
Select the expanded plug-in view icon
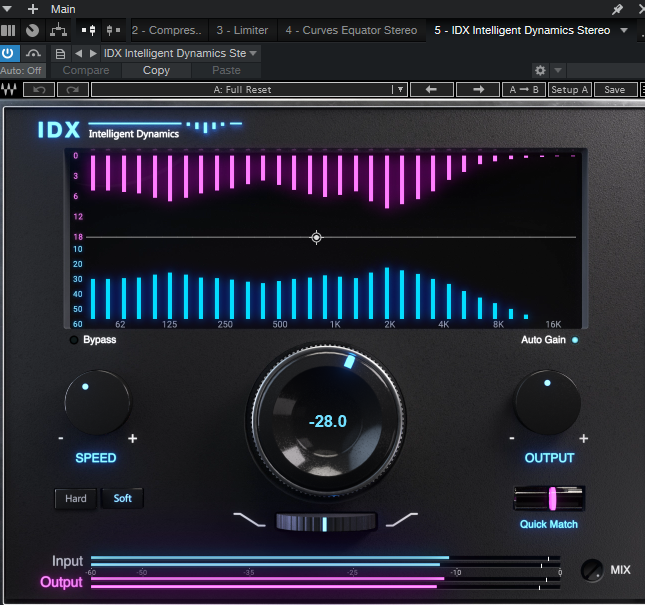[89, 30]
